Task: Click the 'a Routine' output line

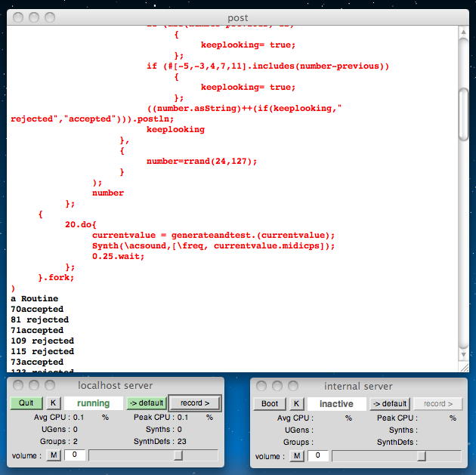Action: [34, 298]
